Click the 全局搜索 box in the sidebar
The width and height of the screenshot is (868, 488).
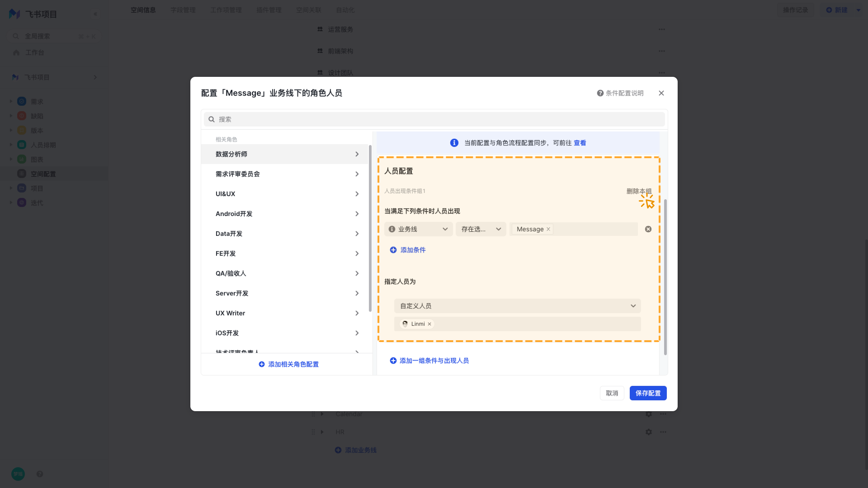(54, 36)
